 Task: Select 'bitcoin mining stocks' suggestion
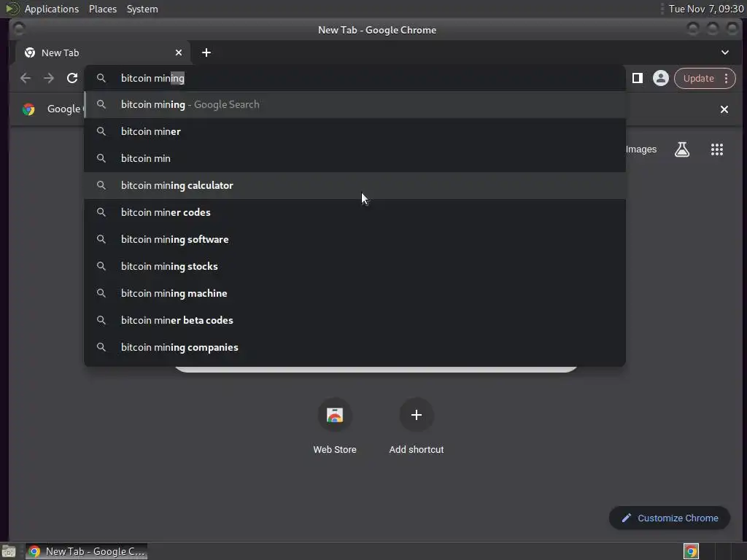(x=355, y=267)
